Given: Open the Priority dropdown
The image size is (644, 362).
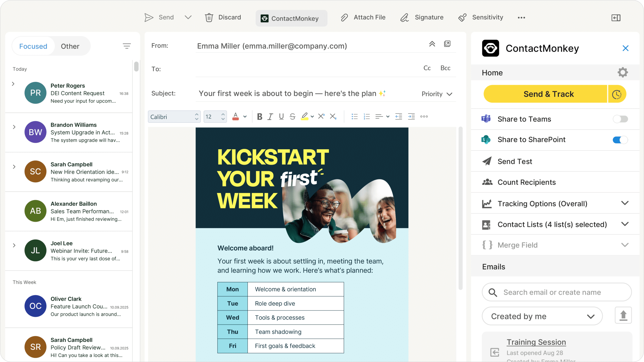Looking at the screenshot, I should coord(437,94).
